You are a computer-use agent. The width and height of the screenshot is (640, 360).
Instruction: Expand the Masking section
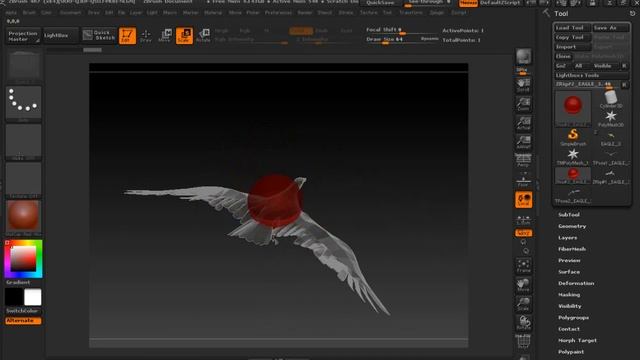click(569, 295)
